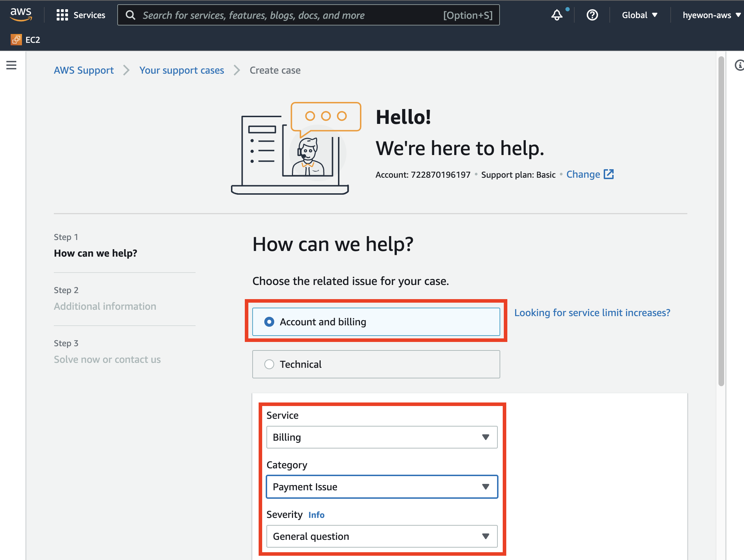Open the info panel icon at right edge
The width and height of the screenshot is (744, 560).
pyautogui.click(x=739, y=65)
